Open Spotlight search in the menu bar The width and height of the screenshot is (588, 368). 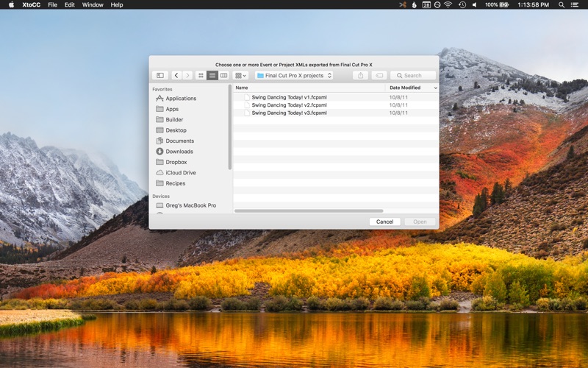pyautogui.click(x=562, y=5)
